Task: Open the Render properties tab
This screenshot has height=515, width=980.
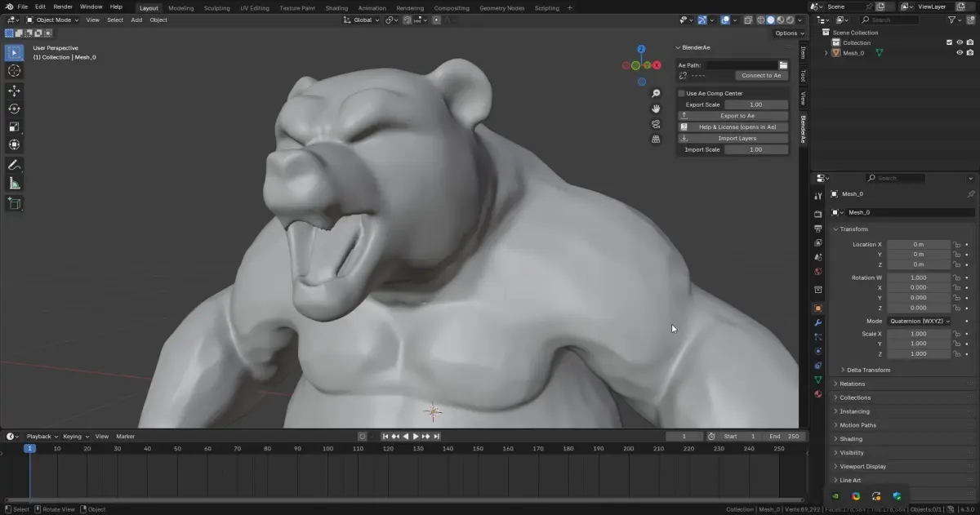Action: (817, 214)
